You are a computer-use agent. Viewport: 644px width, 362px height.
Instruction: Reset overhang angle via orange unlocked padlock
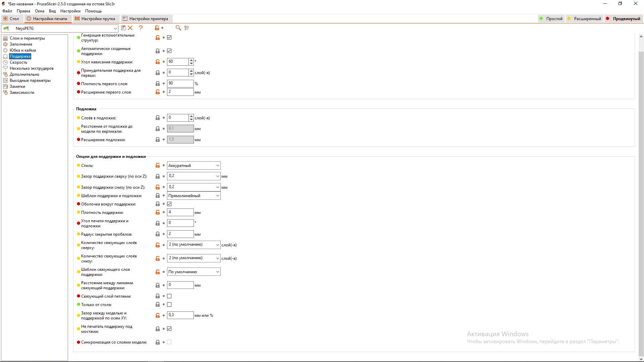[158, 62]
